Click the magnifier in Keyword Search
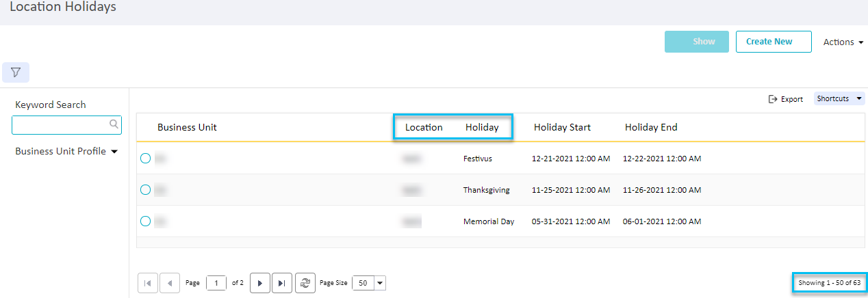 pos(114,124)
